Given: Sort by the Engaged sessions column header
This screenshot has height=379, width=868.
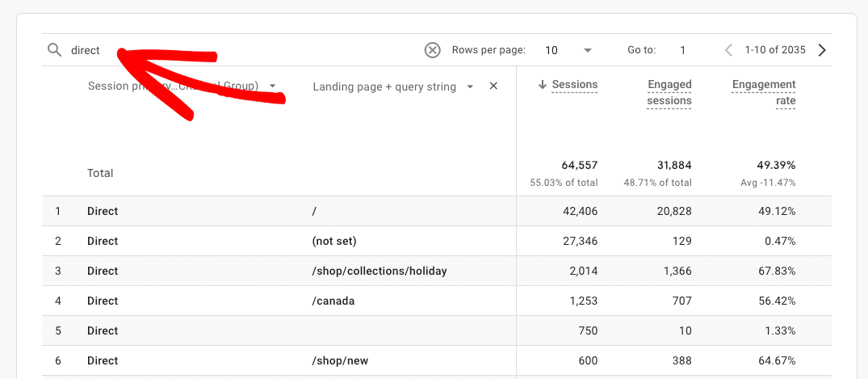Looking at the screenshot, I should tap(669, 93).
